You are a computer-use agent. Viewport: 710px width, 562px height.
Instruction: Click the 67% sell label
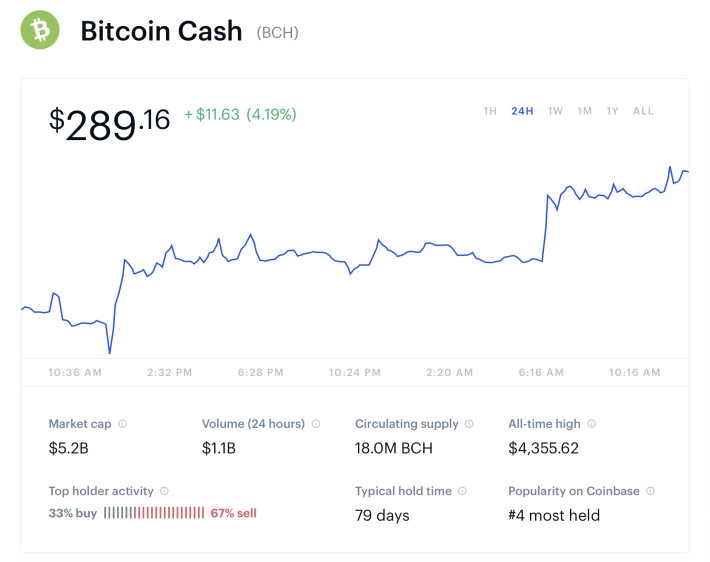coord(234,513)
